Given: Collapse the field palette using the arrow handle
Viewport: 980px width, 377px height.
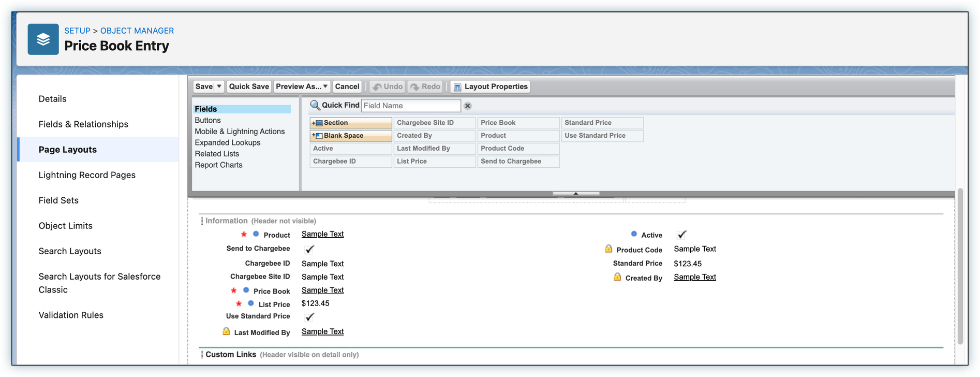Looking at the screenshot, I should [575, 194].
